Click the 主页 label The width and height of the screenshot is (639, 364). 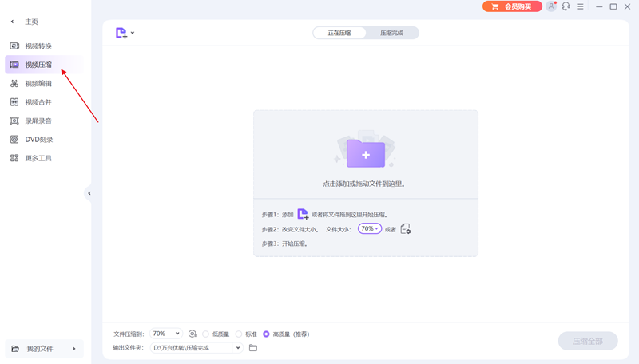pyautogui.click(x=31, y=22)
